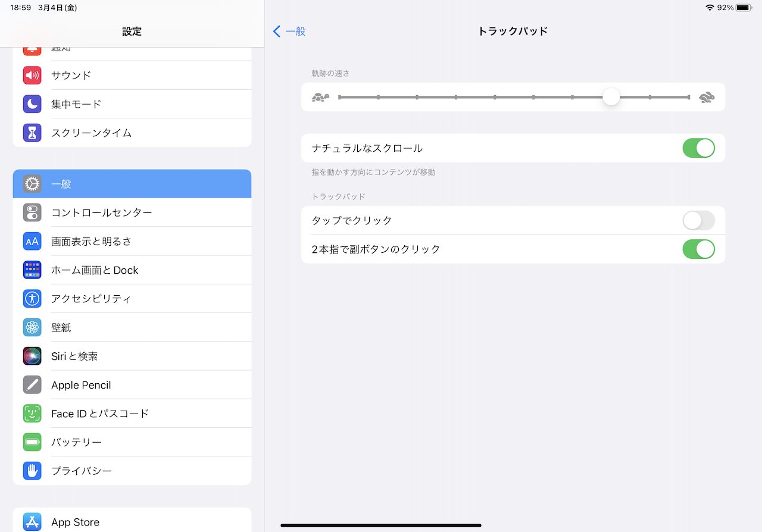Tap the Accessibility figure icon
This screenshot has width=762, height=532.
[32, 299]
